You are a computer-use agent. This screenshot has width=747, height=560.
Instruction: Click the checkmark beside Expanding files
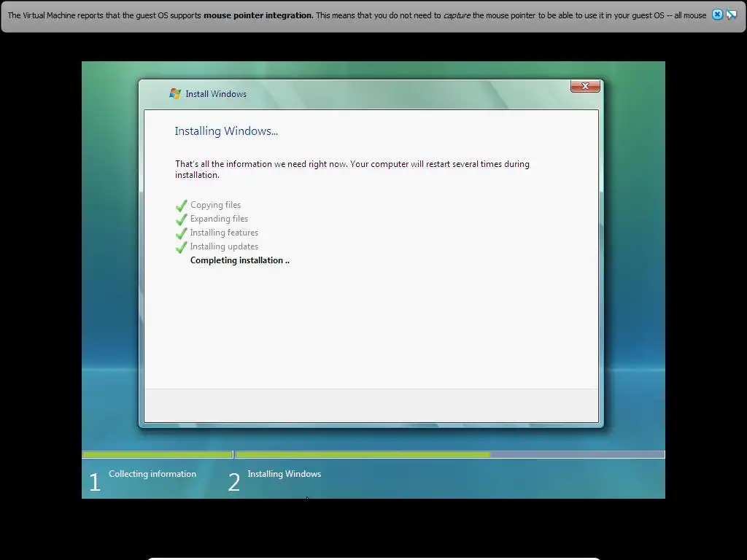pyautogui.click(x=182, y=219)
